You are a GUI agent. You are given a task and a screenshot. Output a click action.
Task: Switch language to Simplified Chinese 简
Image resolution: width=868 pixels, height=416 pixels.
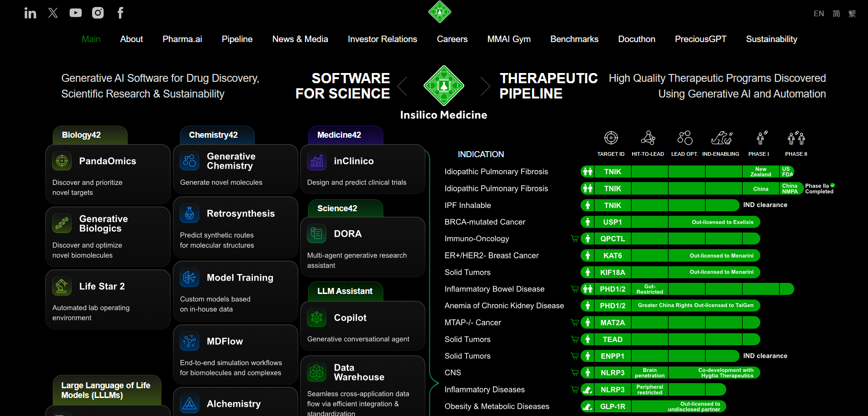(x=836, y=13)
